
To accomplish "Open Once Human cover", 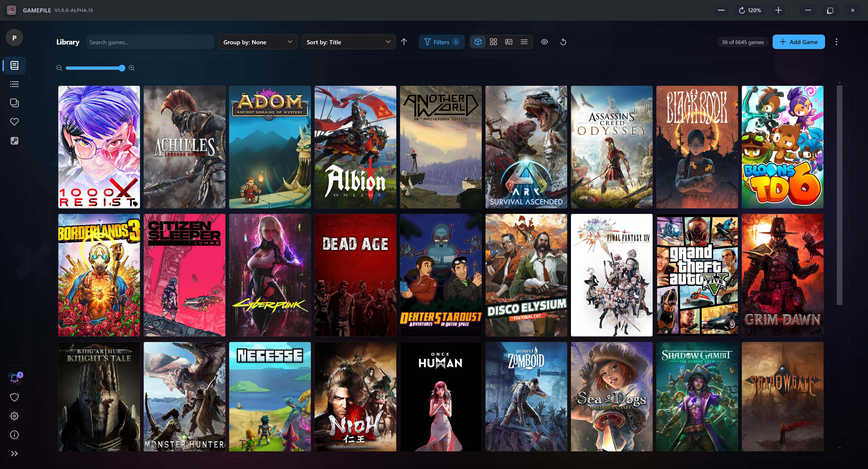I will (441, 397).
